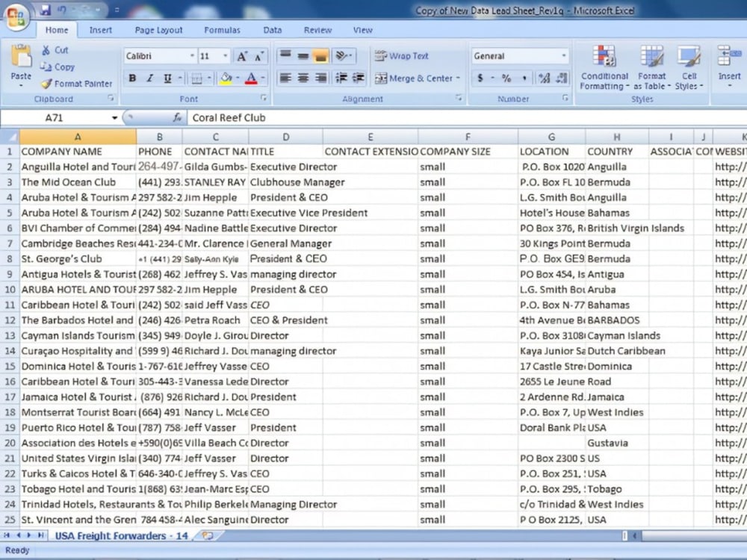
Task: Open the View tab
Action: click(x=362, y=30)
